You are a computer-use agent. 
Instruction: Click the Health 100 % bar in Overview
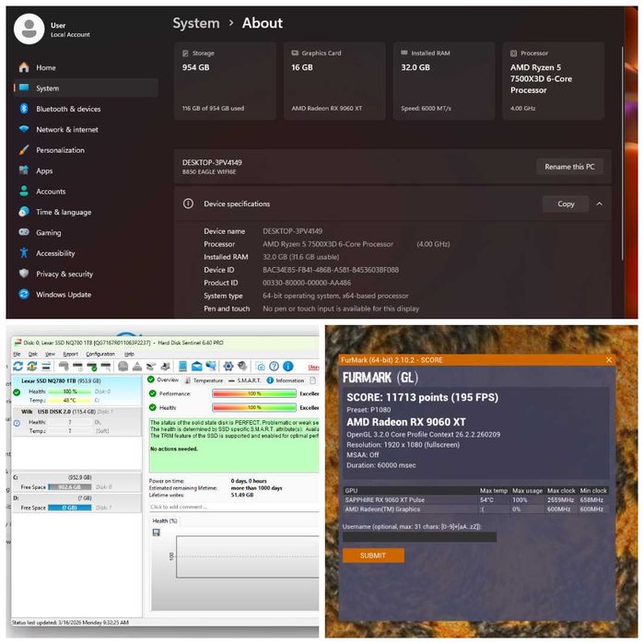coord(254,407)
